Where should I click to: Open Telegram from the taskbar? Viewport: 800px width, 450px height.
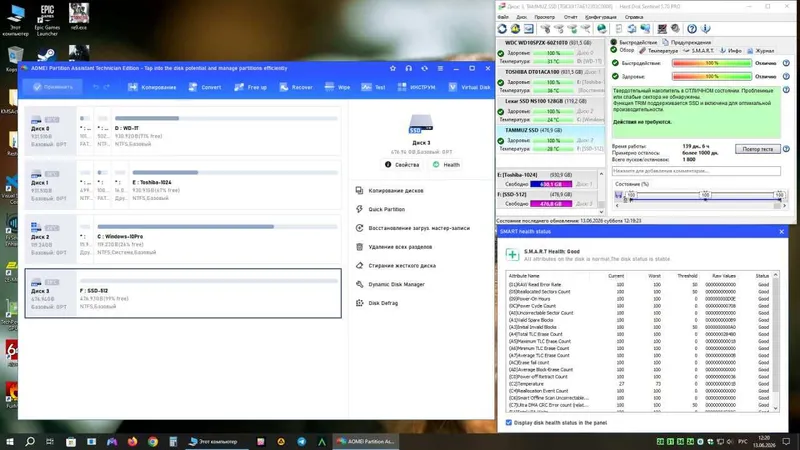coord(302,441)
